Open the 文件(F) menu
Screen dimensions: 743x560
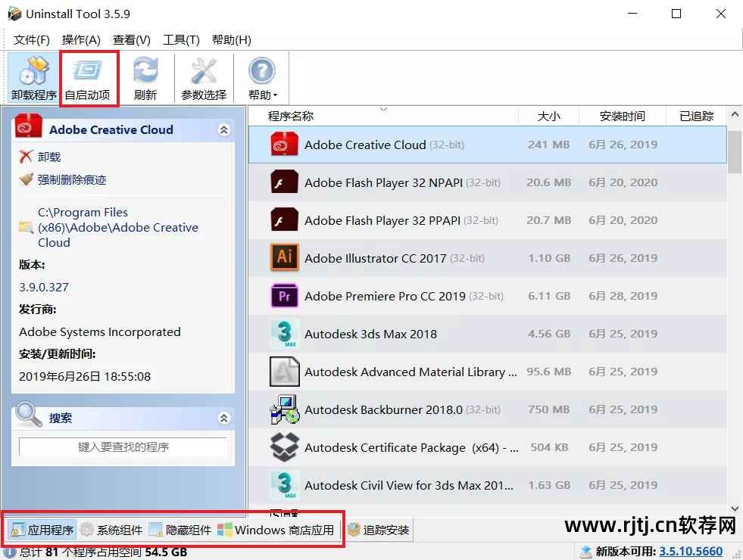click(32, 40)
